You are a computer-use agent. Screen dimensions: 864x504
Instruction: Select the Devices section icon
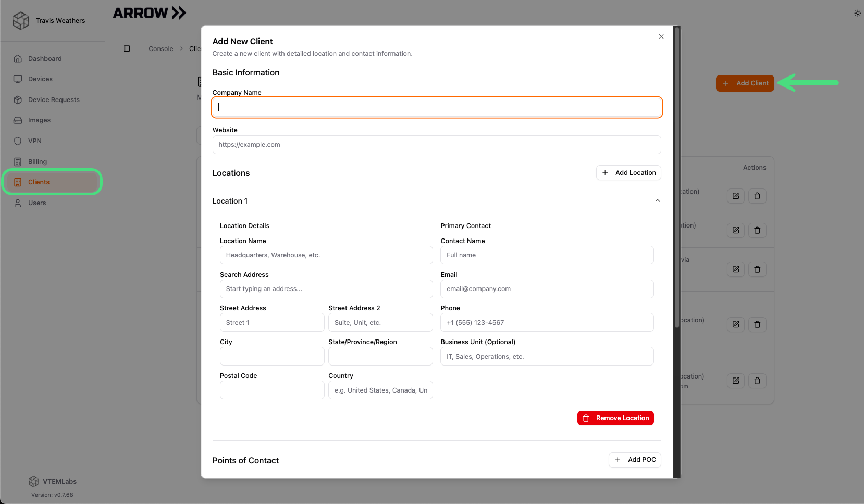[x=18, y=79]
